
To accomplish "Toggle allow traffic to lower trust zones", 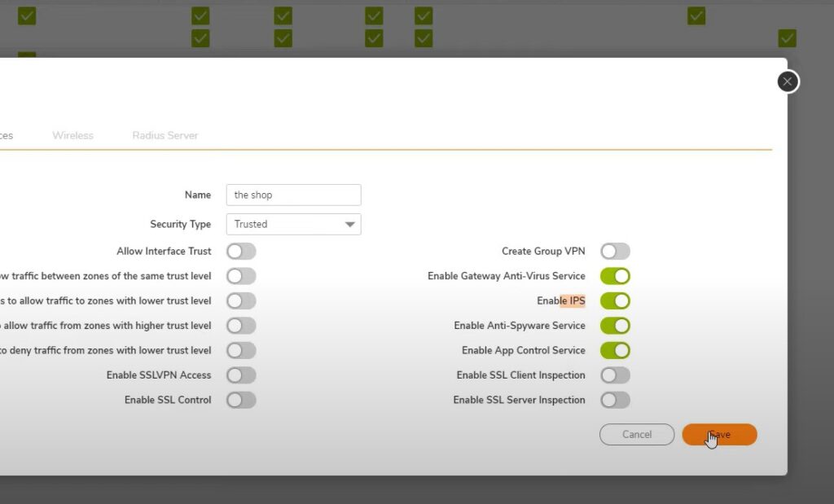I will [241, 300].
